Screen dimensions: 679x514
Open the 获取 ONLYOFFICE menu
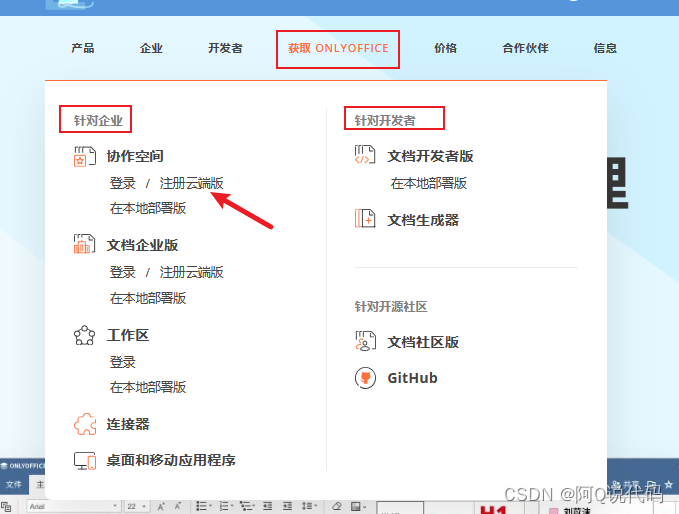click(x=338, y=48)
